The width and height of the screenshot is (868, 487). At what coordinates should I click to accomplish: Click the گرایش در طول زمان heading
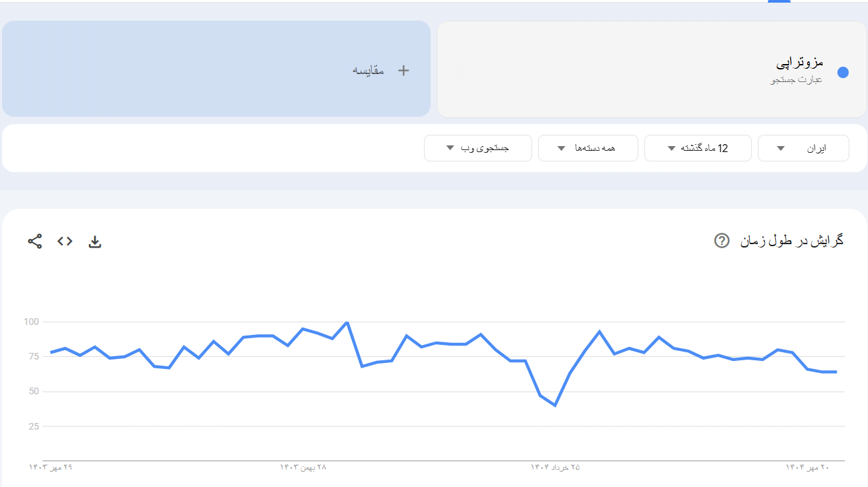pyautogui.click(x=791, y=240)
